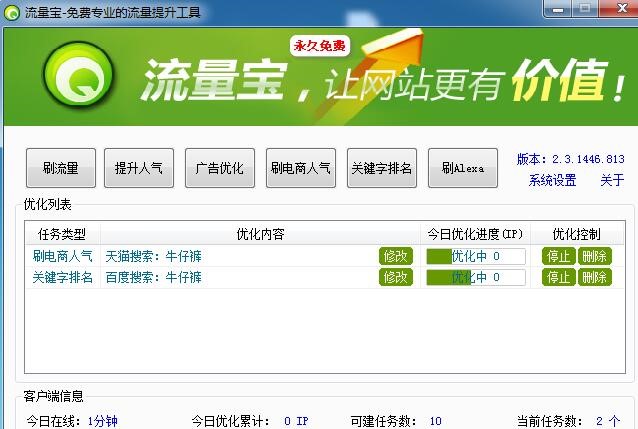
Task: Open the 刷电商人气 function
Action: coord(301,168)
